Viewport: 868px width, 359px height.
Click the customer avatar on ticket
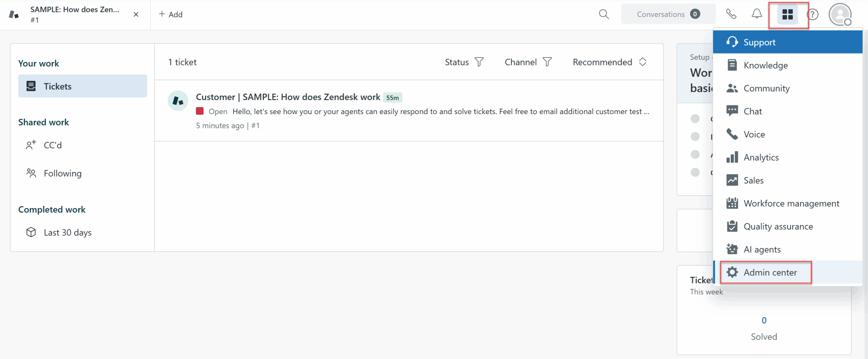point(178,101)
